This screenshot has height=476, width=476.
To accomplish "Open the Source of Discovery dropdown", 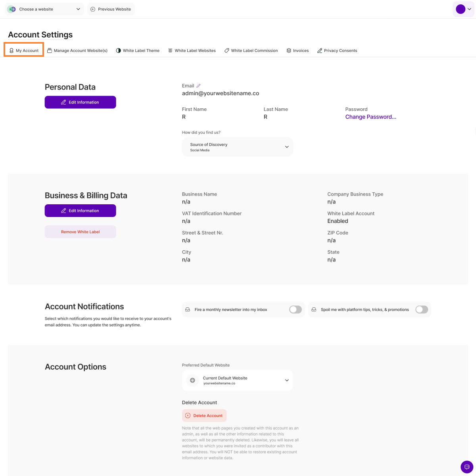I will [x=237, y=147].
